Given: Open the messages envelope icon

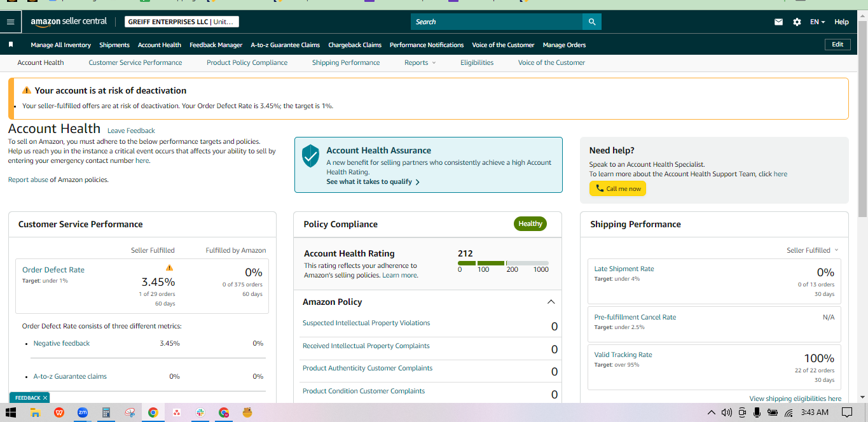Looking at the screenshot, I should (x=778, y=22).
